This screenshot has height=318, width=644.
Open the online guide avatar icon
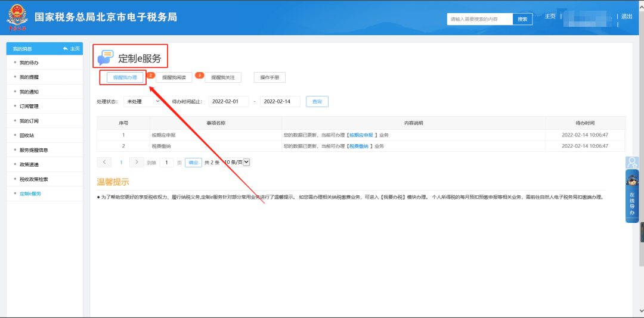pos(631,163)
